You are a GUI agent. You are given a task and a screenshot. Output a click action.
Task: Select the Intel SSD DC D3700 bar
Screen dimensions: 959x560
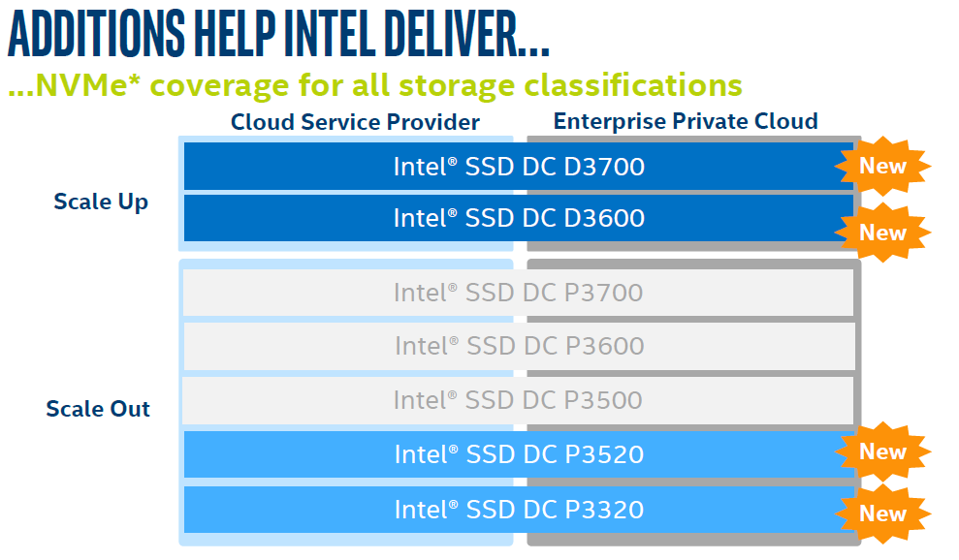point(518,167)
